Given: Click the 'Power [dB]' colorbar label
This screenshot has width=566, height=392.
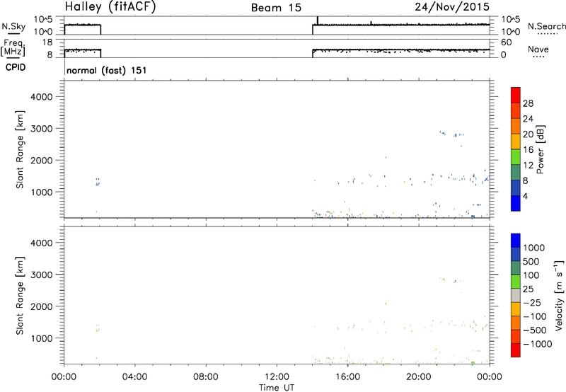Looking at the screenshot, I should (x=540, y=149).
